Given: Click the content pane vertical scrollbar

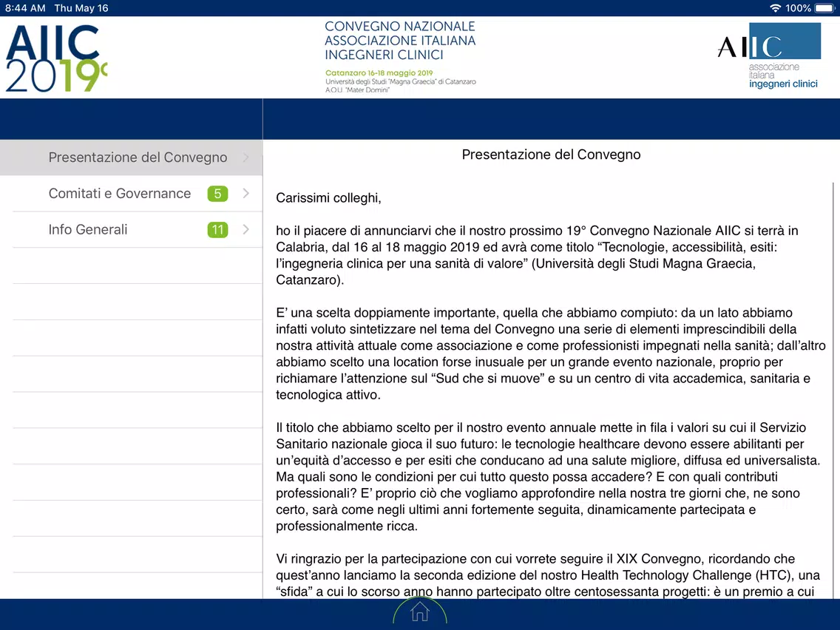Looking at the screenshot, I should (x=833, y=390).
